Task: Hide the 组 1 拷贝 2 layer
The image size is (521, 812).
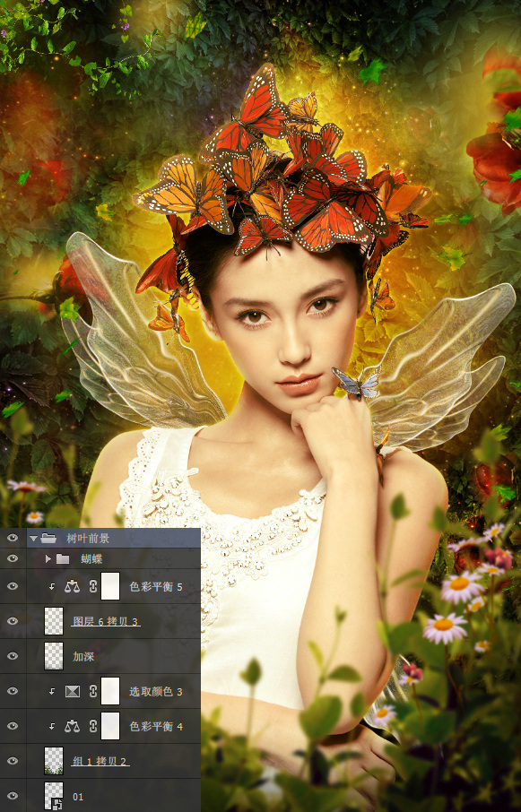Action: click(x=13, y=761)
